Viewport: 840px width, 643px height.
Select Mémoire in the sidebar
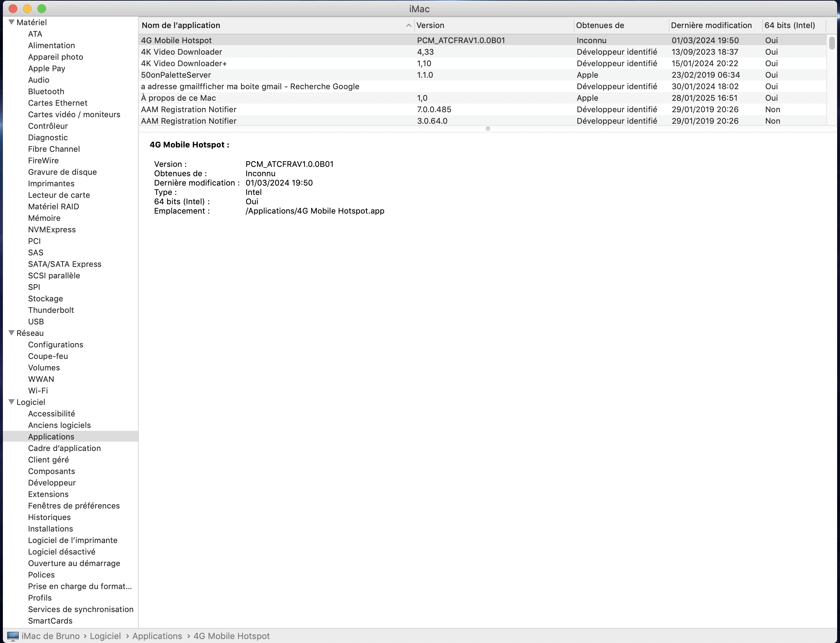[44, 218]
